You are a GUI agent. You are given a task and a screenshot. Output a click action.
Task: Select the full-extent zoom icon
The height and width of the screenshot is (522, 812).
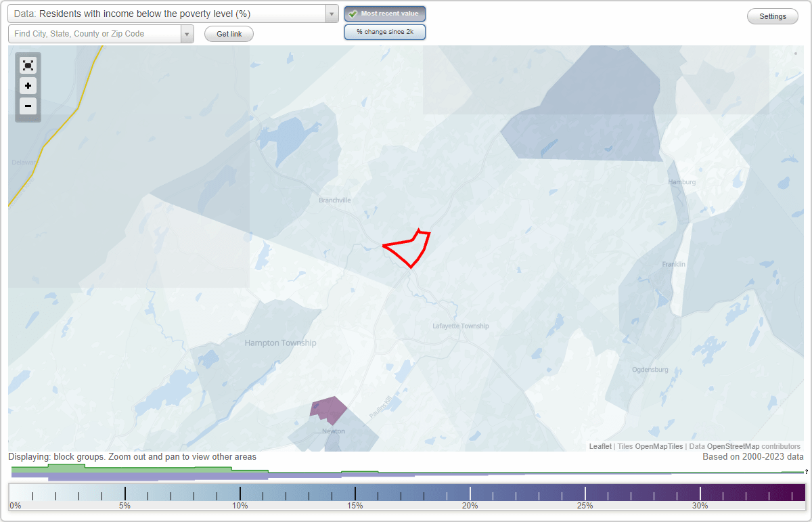[28, 65]
